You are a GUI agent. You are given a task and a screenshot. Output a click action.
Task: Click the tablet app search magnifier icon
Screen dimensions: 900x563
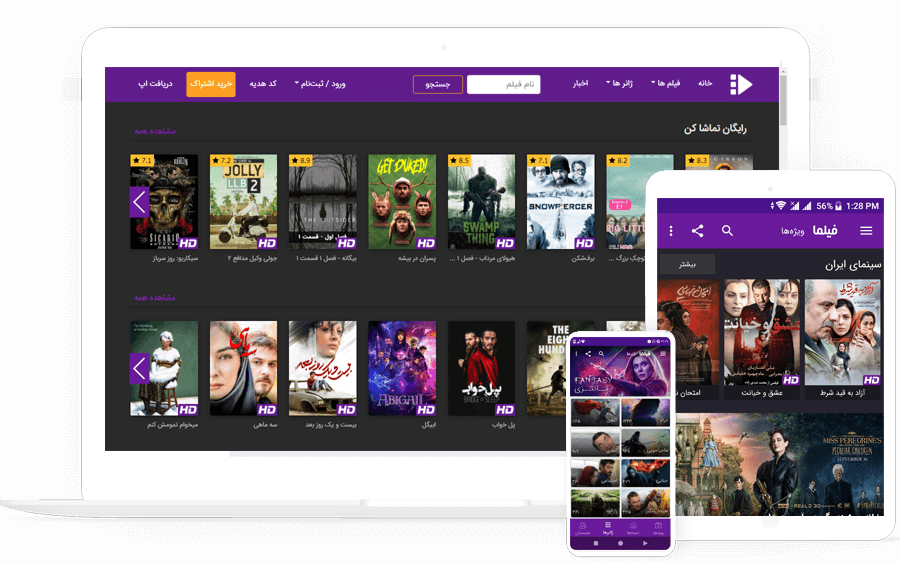click(727, 231)
